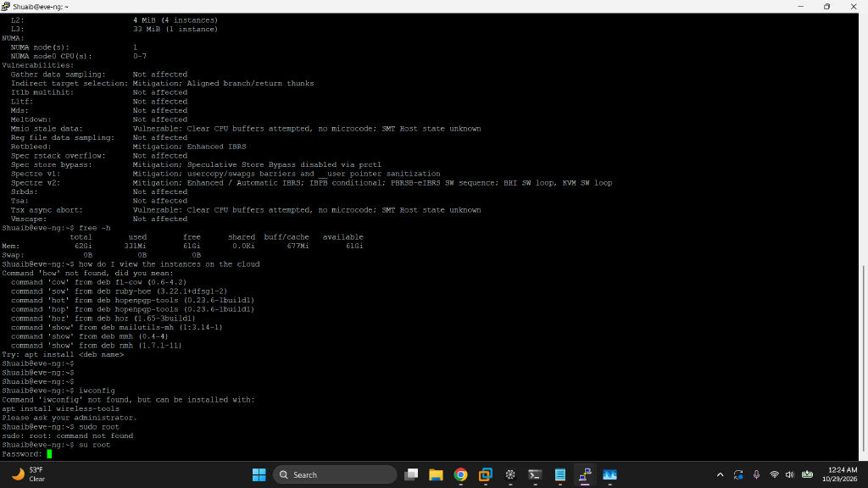Click the 'Swap:' row label

[x=13, y=255]
